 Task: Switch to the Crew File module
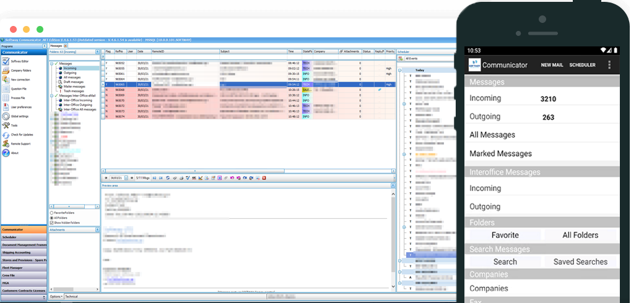tap(24, 276)
